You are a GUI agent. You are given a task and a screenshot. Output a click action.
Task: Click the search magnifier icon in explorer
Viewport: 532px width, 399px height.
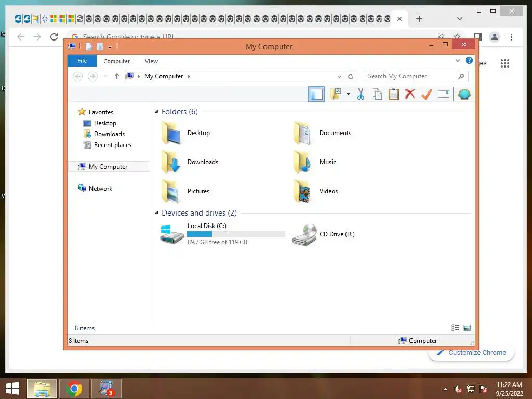[x=461, y=76]
